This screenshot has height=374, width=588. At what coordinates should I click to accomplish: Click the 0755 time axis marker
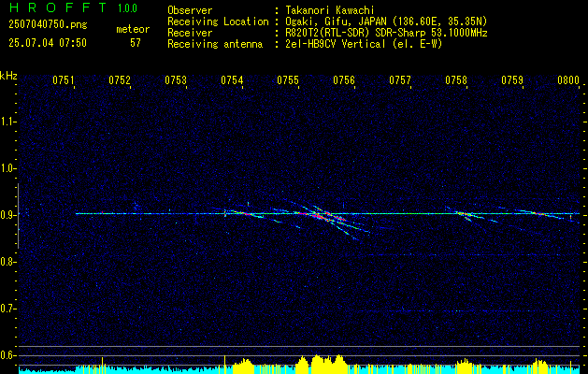[x=288, y=80]
